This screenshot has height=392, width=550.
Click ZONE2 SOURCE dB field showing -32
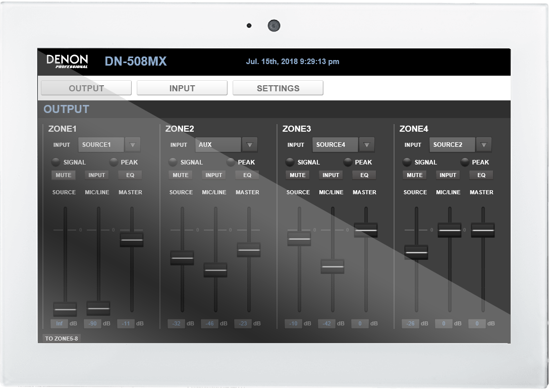coord(177,323)
